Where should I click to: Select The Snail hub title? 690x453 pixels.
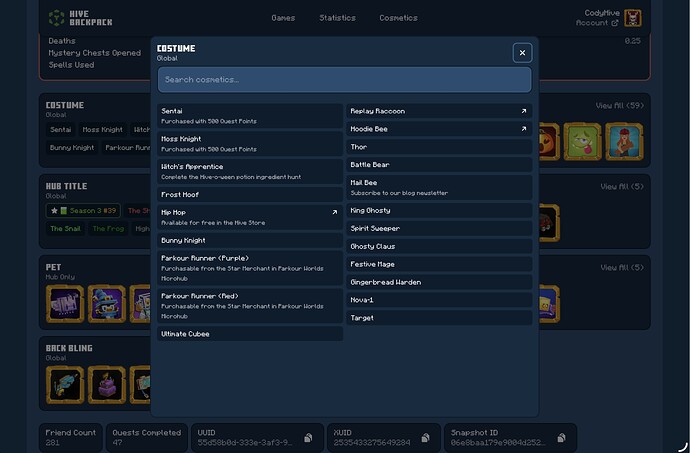click(65, 228)
